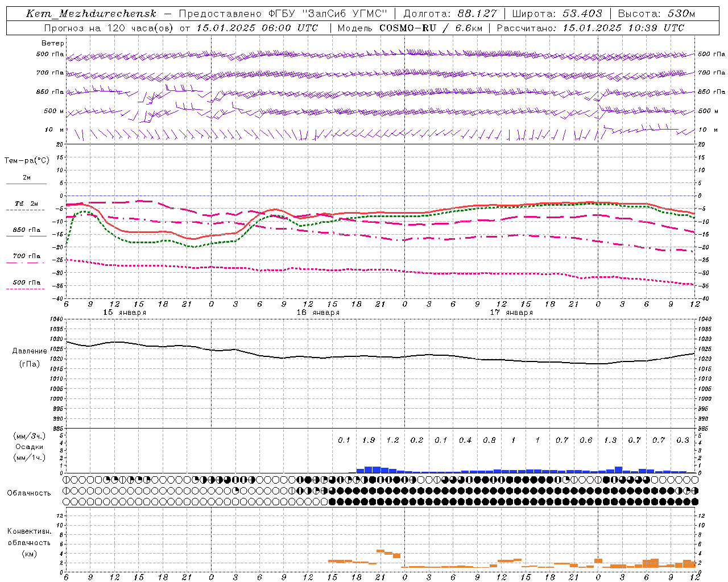Click the right 850 гПа wind level label
Viewport: 728px width, 582px height.
pyautogui.click(x=712, y=92)
